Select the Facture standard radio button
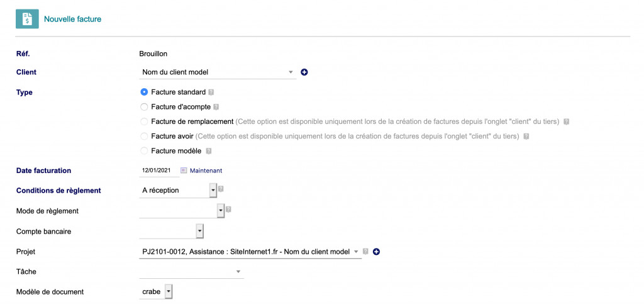 click(145, 93)
